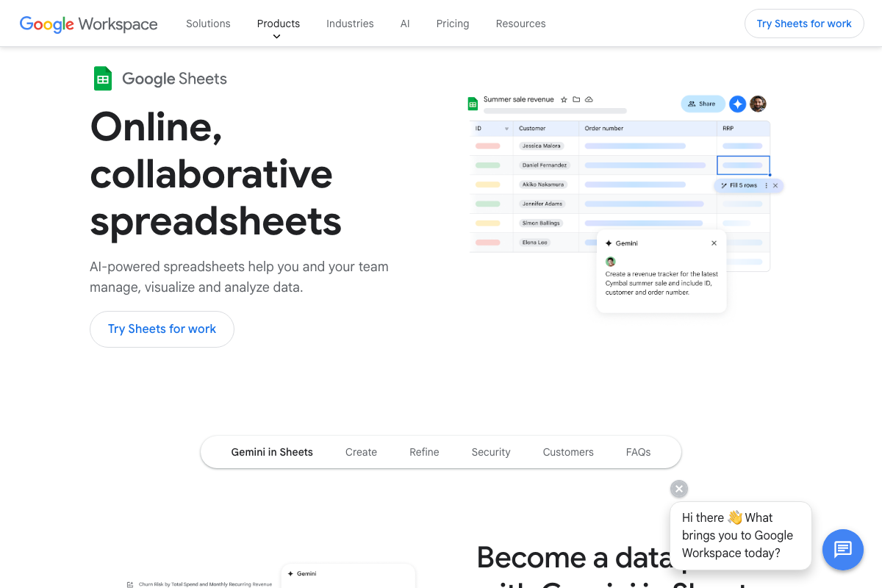Click the cloud status icon in illustration
The height and width of the screenshot is (588, 882).
pos(589,99)
